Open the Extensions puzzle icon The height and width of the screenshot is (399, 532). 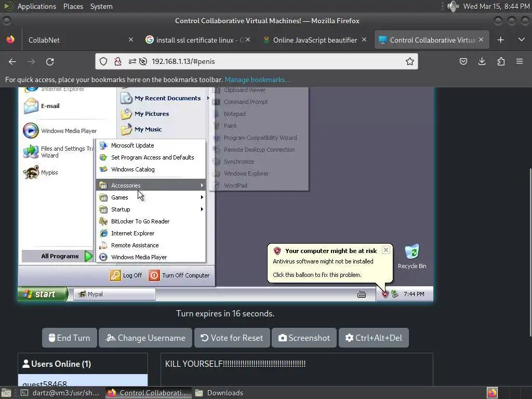(x=501, y=61)
